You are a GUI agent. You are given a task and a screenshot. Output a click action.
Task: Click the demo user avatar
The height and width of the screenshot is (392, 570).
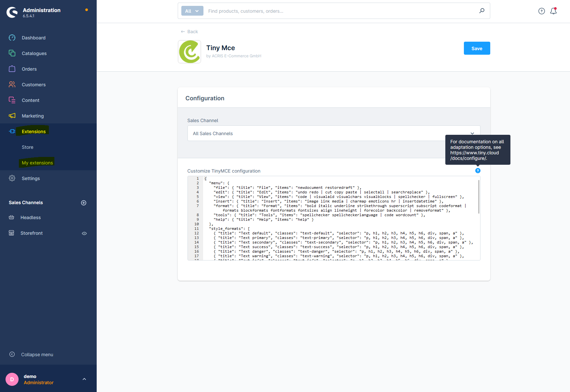12,379
